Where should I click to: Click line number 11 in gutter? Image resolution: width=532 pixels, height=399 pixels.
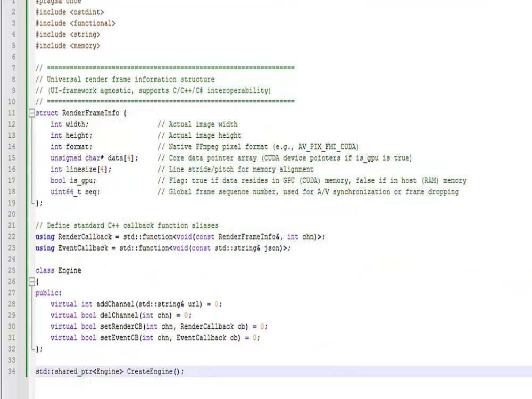coord(12,113)
